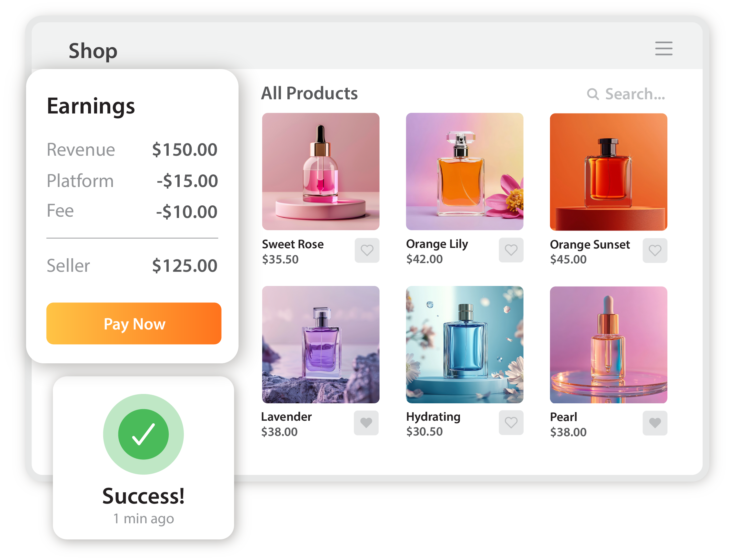
Task: Select the All Products heading
Action: (x=309, y=93)
